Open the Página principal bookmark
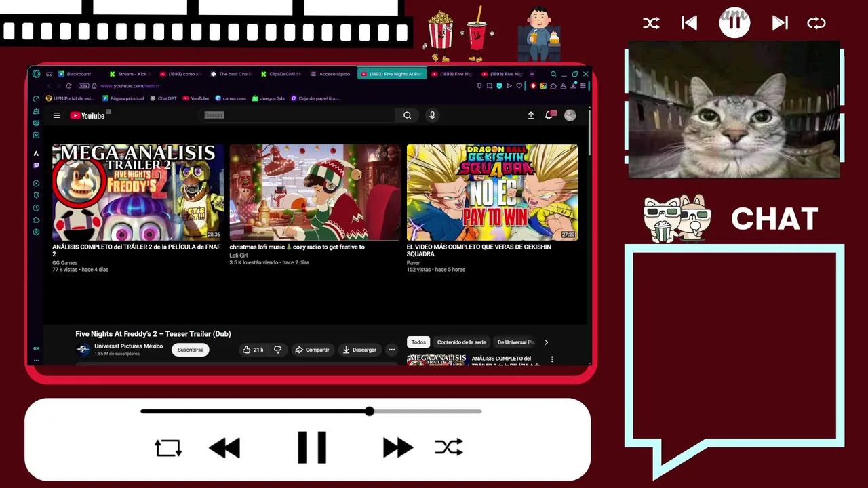 point(123,98)
